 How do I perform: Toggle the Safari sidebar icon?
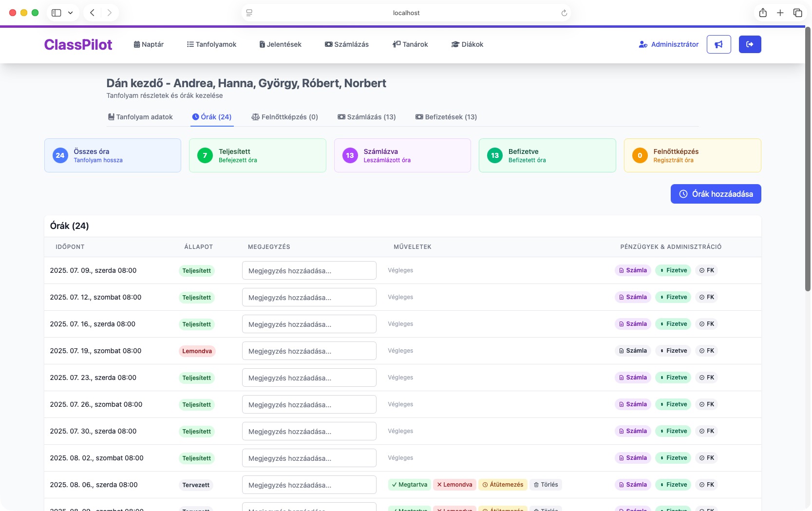tap(57, 13)
